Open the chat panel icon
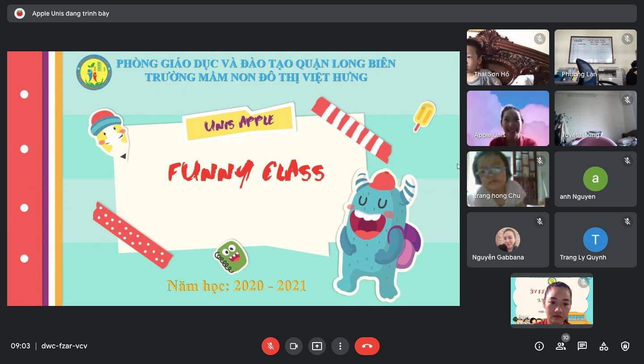 [x=582, y=346]
